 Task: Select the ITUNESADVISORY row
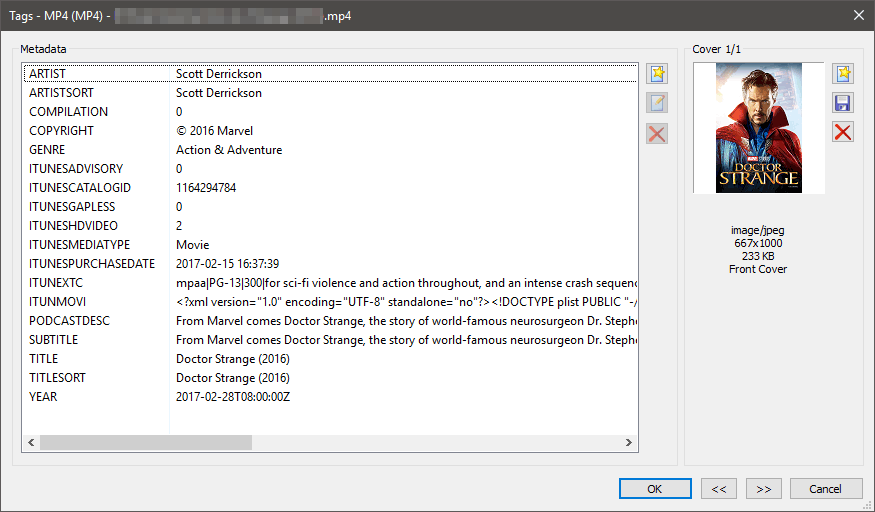(x=330, y=168)
